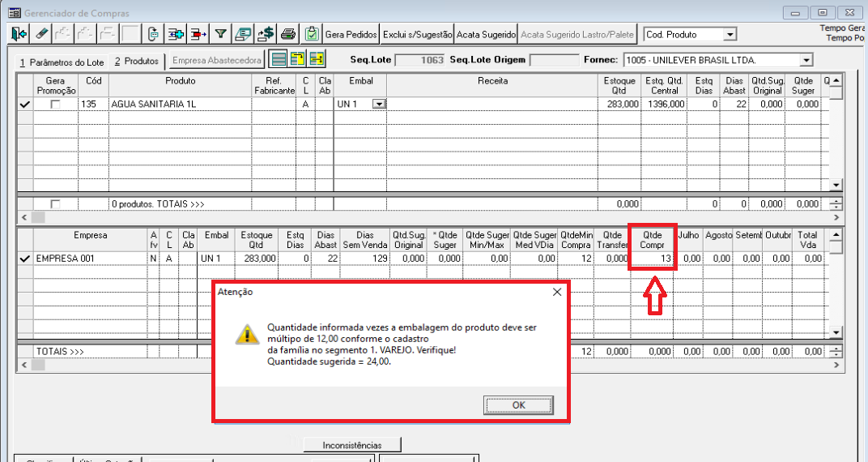Click the insert row blue plus icon
Viewport: 868px width, 462px height.
[x=176, y=34]
